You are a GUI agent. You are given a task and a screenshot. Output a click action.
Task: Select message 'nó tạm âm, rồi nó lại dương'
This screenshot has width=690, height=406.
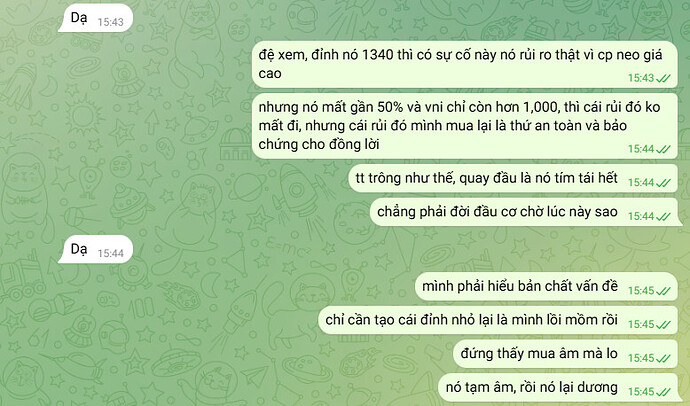point(558,388)
